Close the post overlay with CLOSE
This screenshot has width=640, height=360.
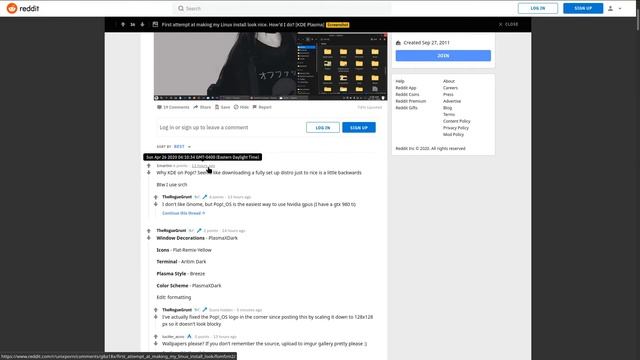[x=509, y=24]
